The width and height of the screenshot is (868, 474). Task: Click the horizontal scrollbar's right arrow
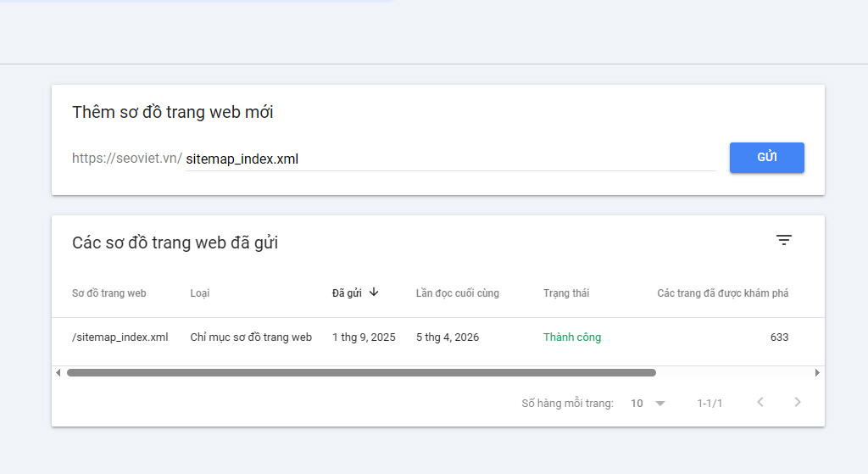pyautogui.click(x=817, y=372)
